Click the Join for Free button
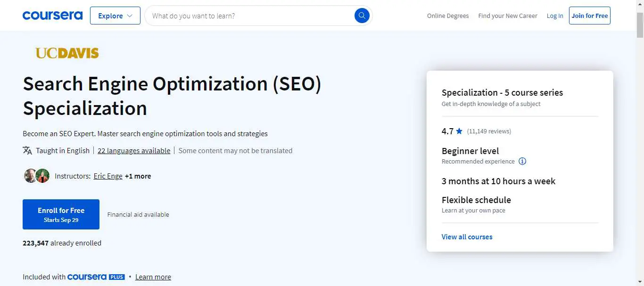 [590, 16]
